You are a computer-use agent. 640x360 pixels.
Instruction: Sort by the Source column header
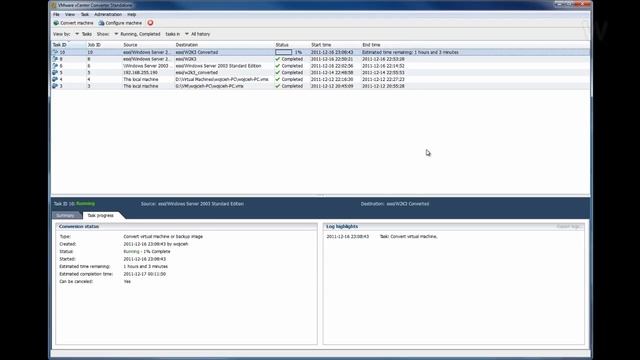click(x=148, y=45)
